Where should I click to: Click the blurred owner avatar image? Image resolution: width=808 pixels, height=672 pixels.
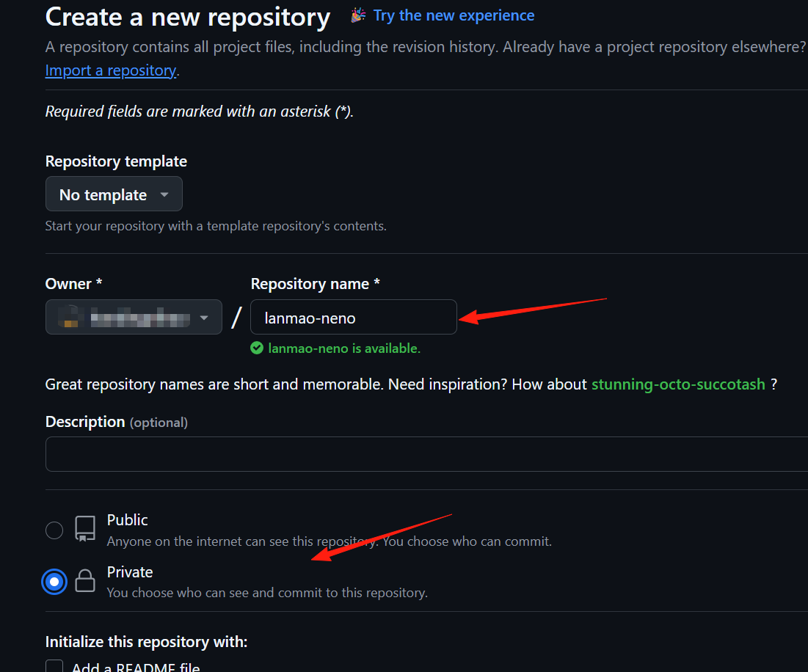(x=71, y=317)
